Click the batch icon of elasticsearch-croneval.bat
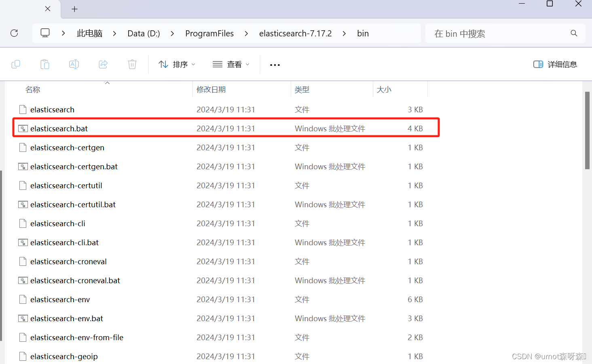Screen dimensions: 592x364 coord(23,280)
